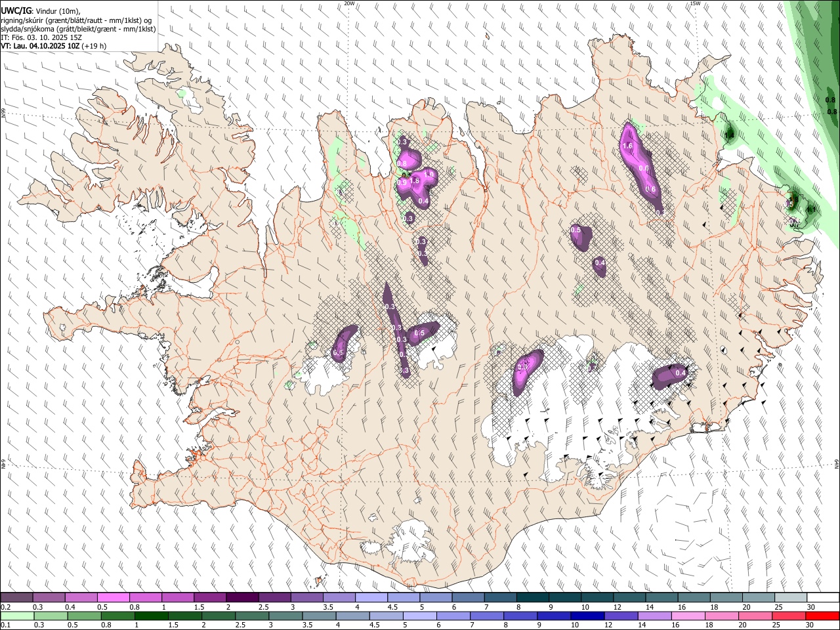Select the 'rigning/skúrir' legend description line
This screenshot has width=840, height=630.
77,20
